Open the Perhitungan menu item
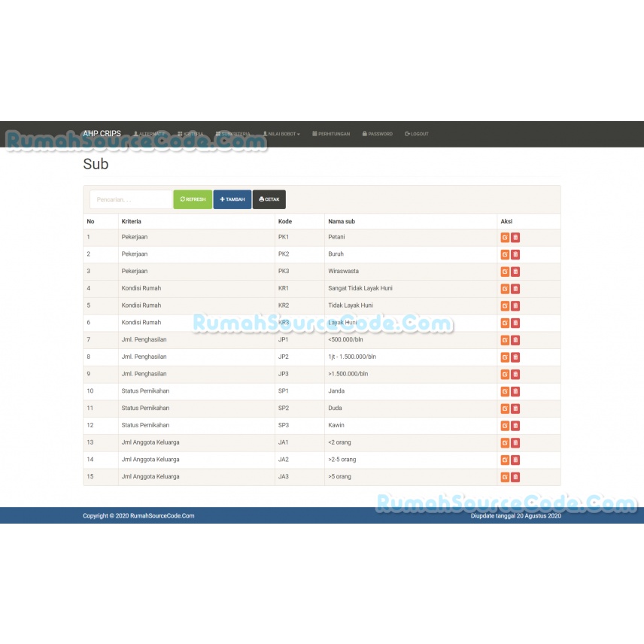The height and width of the screenshot is (644, 644). 331,134
